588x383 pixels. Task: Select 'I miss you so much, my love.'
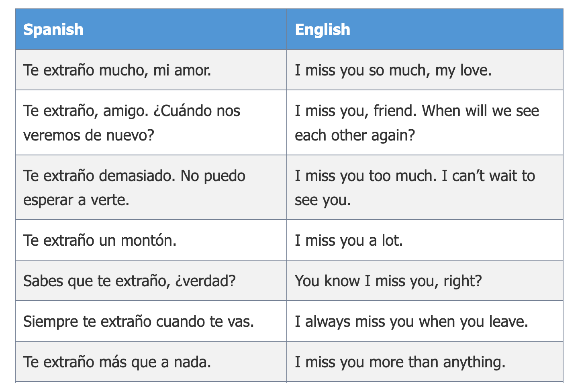(425, 70)
